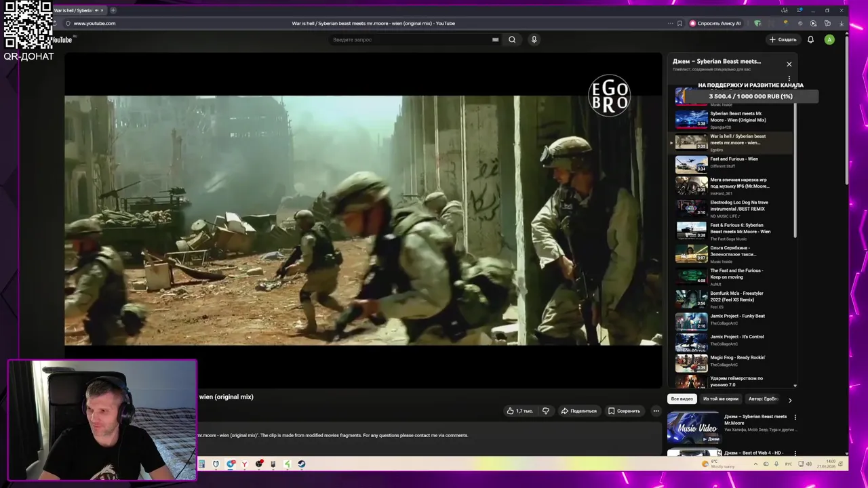Image resolution: width=868 pixels, height=488 pixels.
Task: Open Steam from the taskbar
Action: click(302, 464)
